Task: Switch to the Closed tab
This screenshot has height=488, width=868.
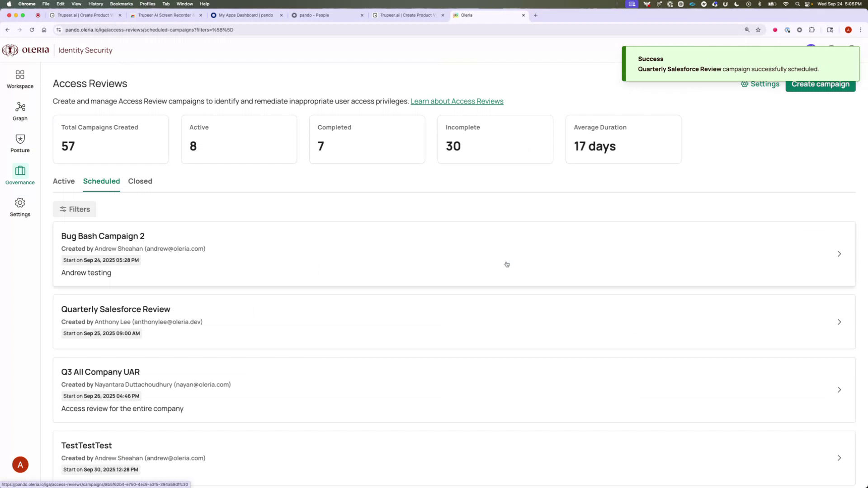Action: point(140,181)
